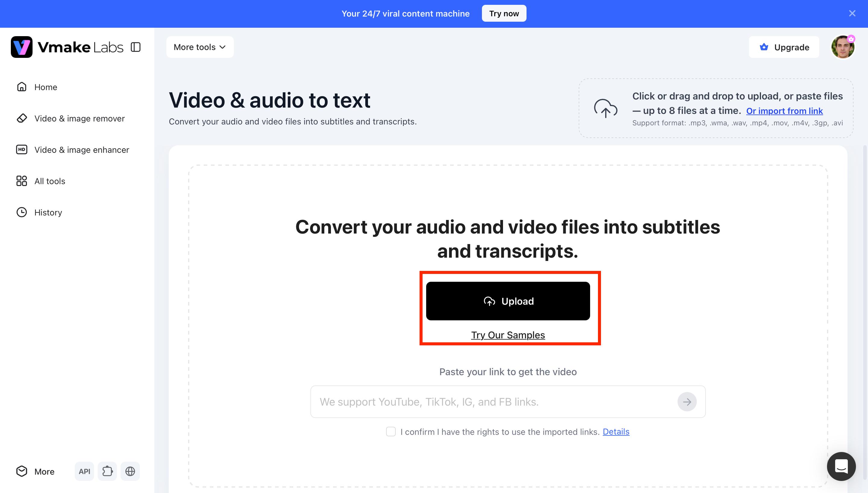The height and width of the screenshot is (493, 868).
Task: Click Or import from link
Action: click(x=785, y=111)
